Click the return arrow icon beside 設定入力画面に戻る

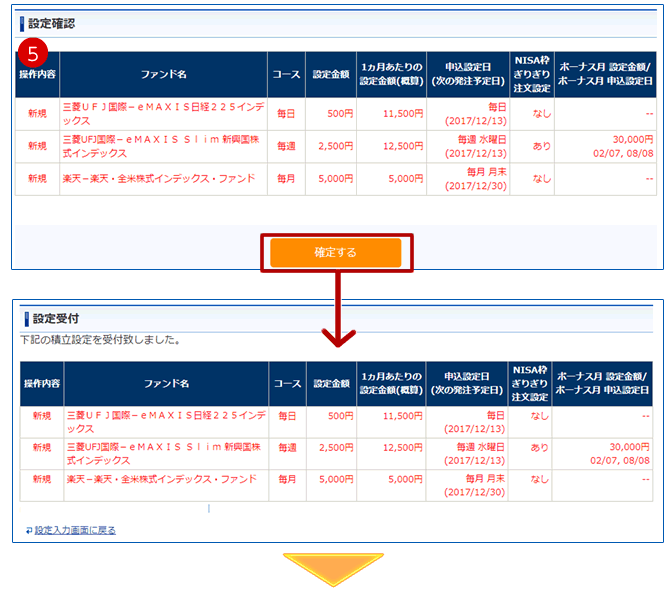[29, 530]
